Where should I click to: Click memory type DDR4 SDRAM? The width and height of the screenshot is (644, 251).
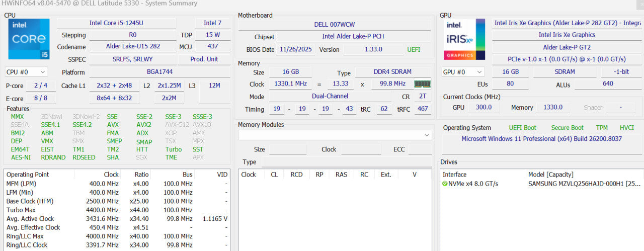pyautogui.click(x=393, y=73)
